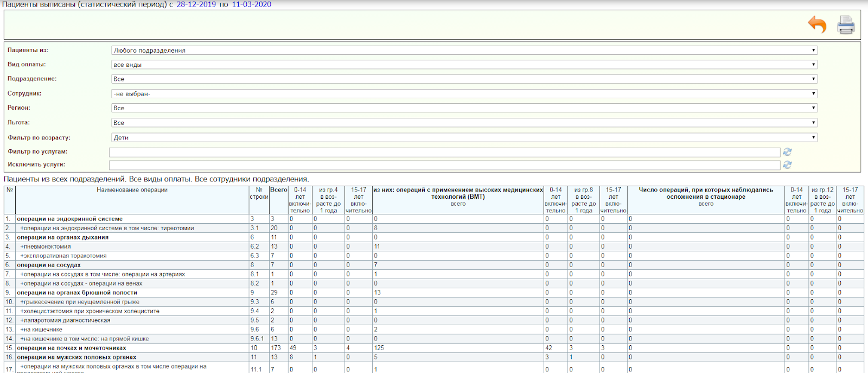This screenshot has height=373, width=868.
Task: Click the orange back arrow icon
Action: coord(817,24)
